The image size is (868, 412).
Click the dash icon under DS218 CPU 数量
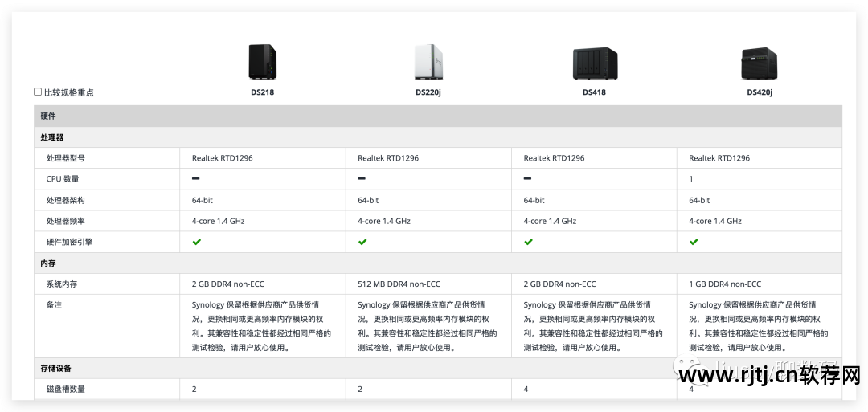(196, 179)
